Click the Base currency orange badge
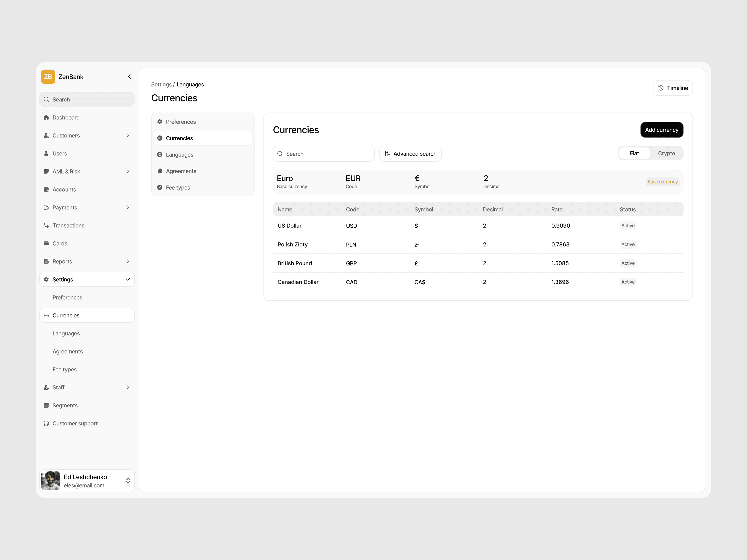 662,182
